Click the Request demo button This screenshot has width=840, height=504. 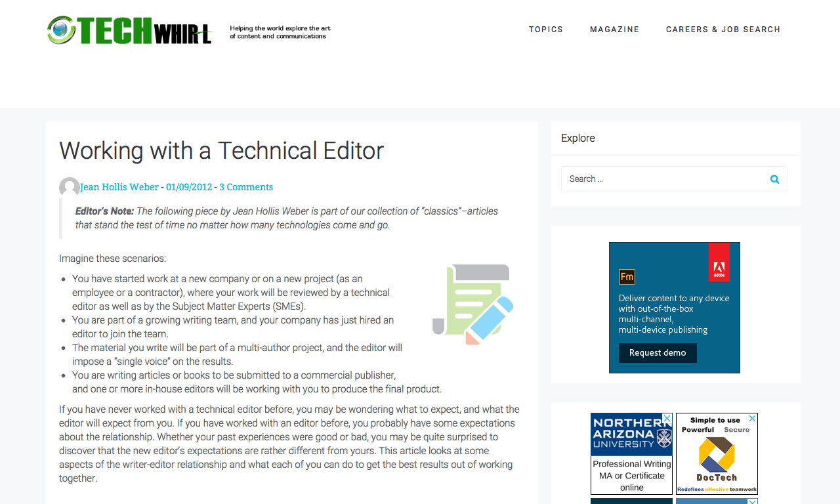(x=658, y=353)
